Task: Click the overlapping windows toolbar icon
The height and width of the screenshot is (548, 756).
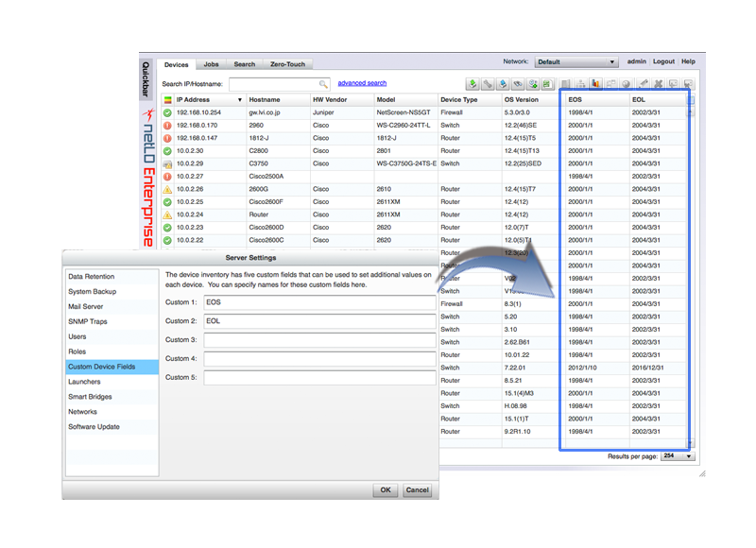Action: (610, 84)
